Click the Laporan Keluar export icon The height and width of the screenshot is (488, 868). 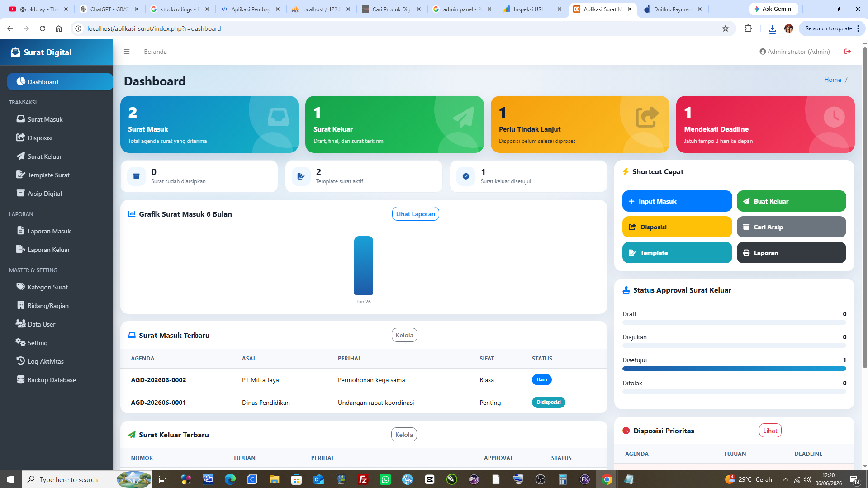[x=20, y=249]
